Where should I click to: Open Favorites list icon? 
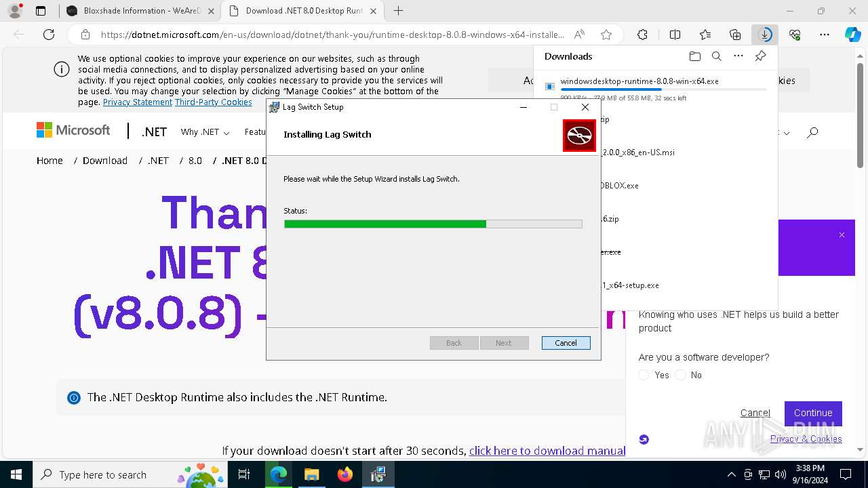705,35
